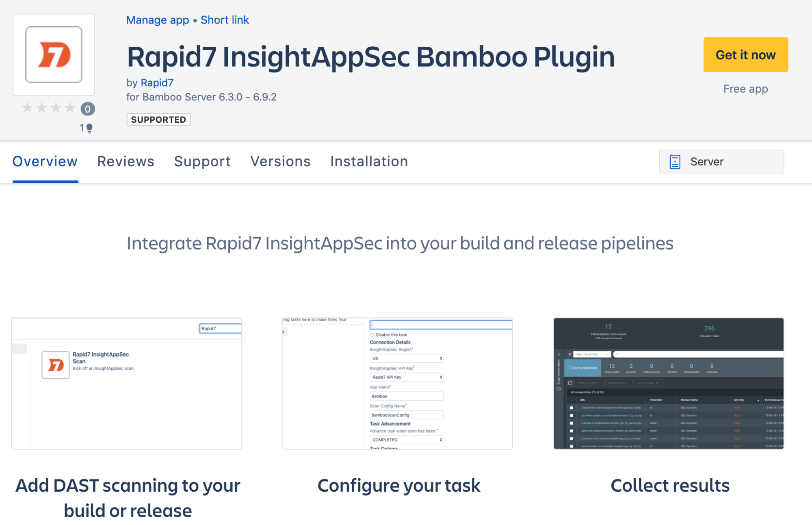The image size is (812, 525).
Task: Open the Add DAST scanning screenshot thumbnail
Action: 127,383
